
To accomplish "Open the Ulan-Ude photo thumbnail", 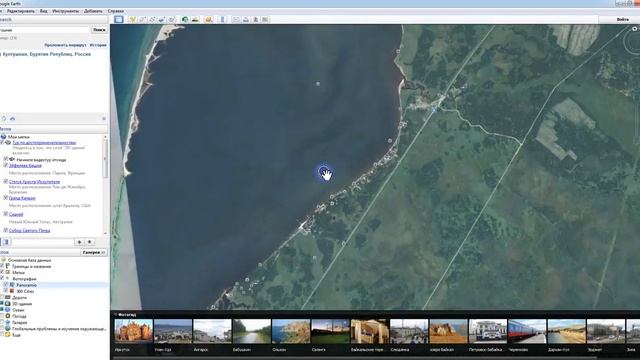I will [x=173, y=331].
